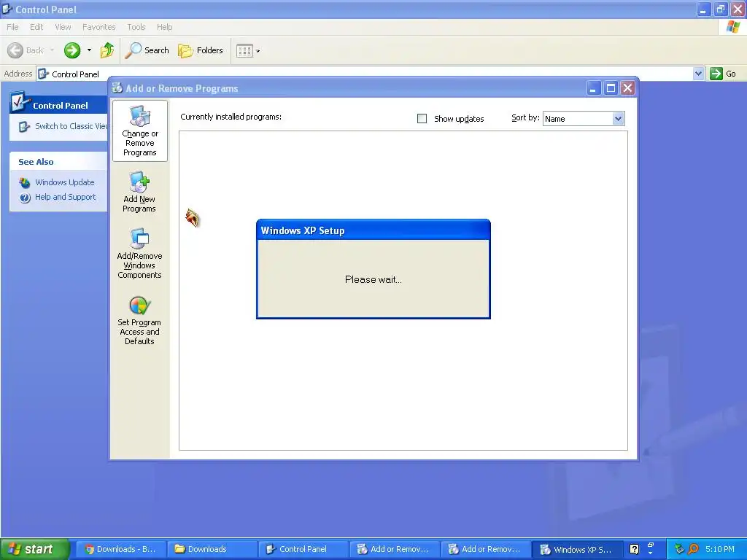The width and height of the screenshot is (747, 560).
Task: Expand the Forward history dropdown arrow
Action: (89, 50)
